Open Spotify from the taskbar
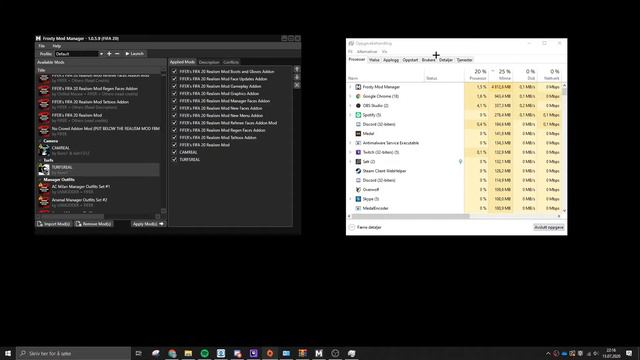The width and height of the screenshot is (640, 360). coord(204,353)
